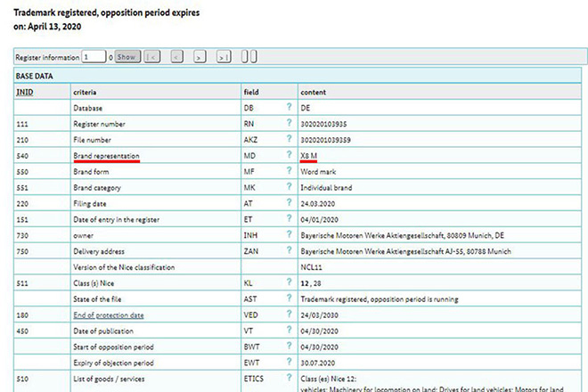
Task: Click help icon in Brand form row
Action: click(289, 171)
